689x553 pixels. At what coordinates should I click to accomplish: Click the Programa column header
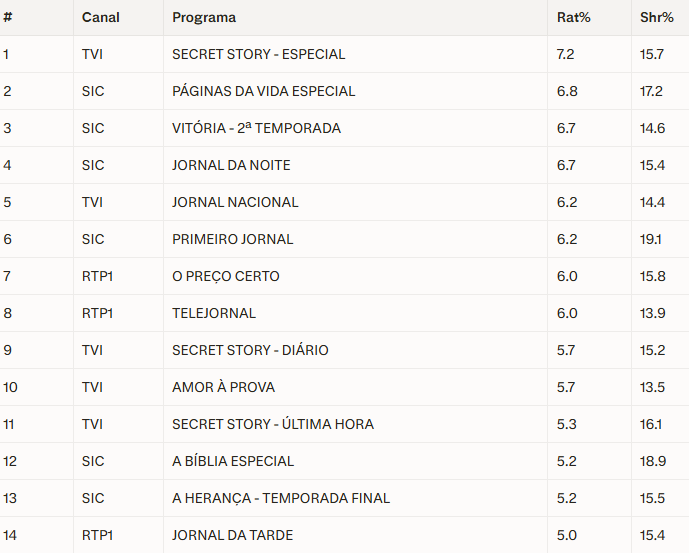tap(204, 18)
